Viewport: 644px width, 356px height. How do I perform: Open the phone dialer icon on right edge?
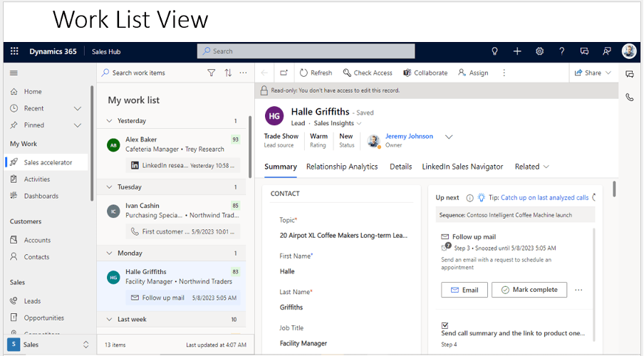point(630,98)
